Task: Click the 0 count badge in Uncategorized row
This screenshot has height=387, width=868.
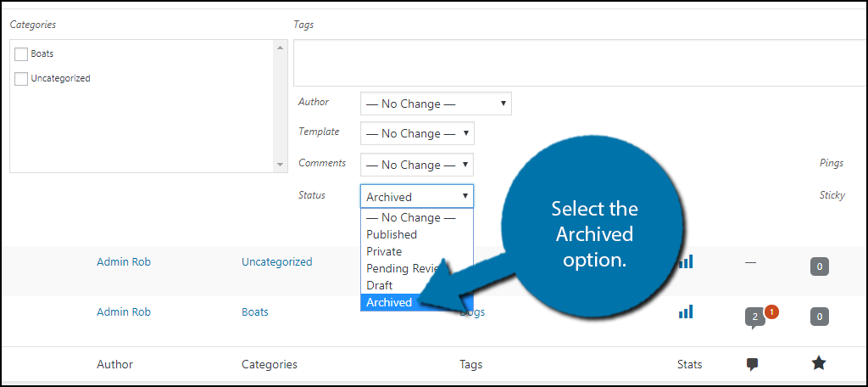Action: [x=819, y=266]
